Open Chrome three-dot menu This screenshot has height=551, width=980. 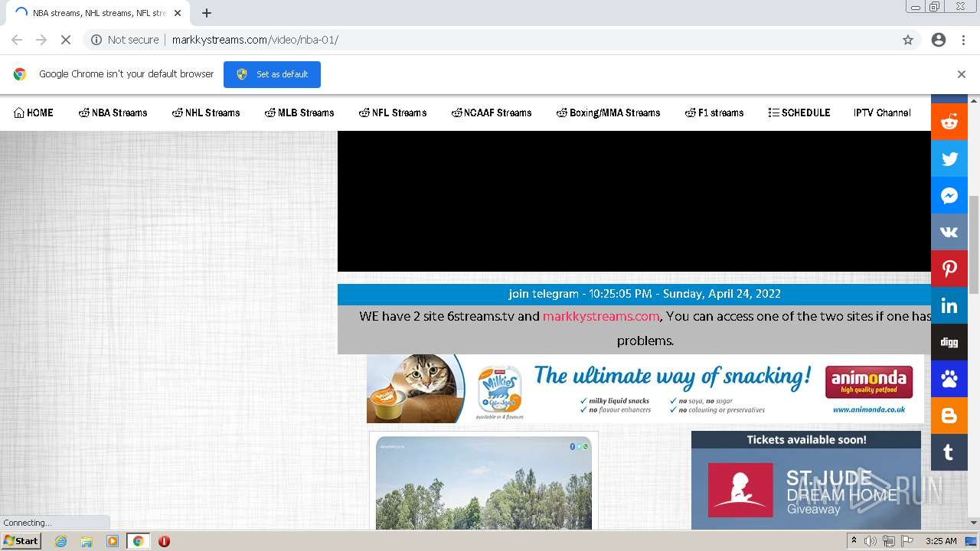pyautogui.click(x=963, y=40)
